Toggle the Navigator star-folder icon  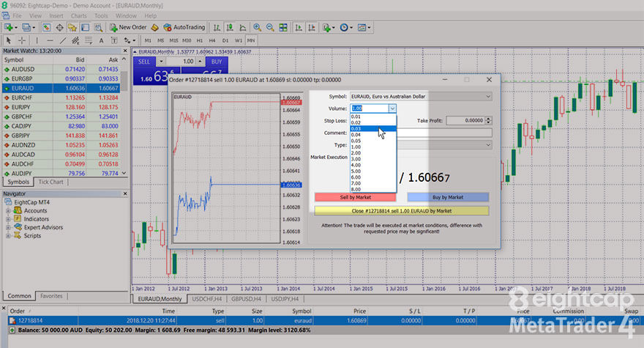72,28
